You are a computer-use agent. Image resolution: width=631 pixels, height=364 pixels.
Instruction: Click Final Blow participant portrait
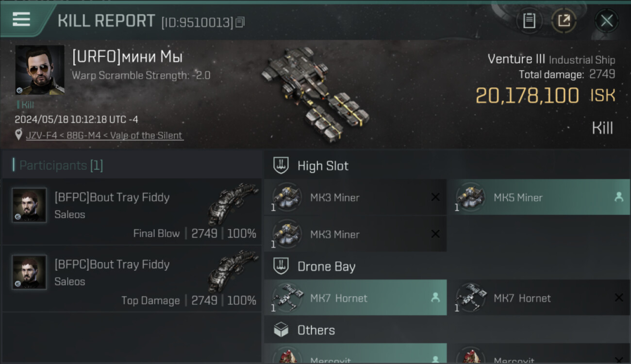pyautogui.click(x=30, y=205)
